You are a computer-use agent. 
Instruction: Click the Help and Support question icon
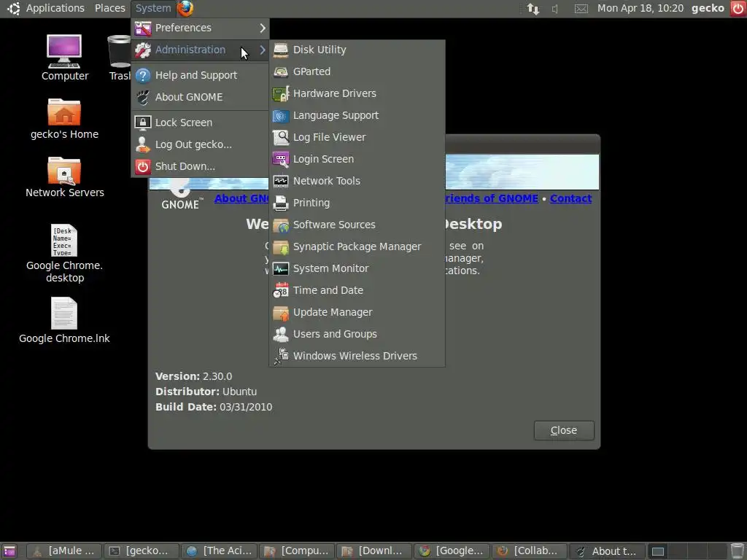pyautogui.click(x=142, y=75)
